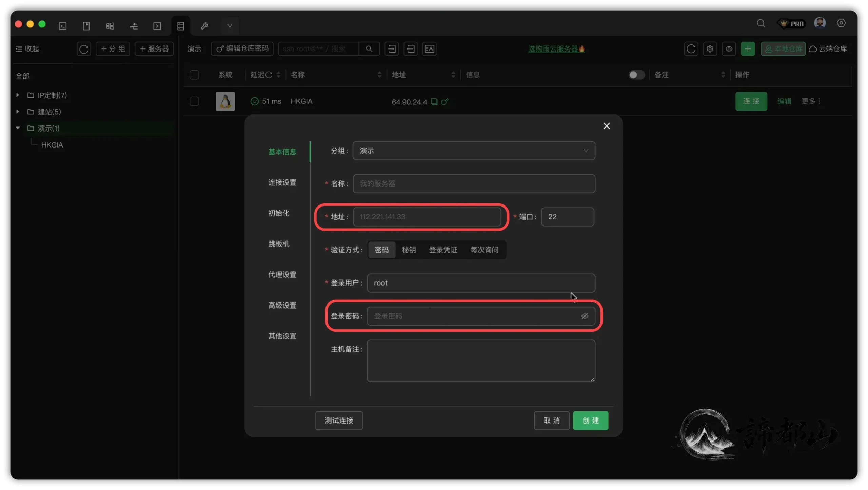
Task: Select 秘钥 authentication method
Action: pos(409,250)
